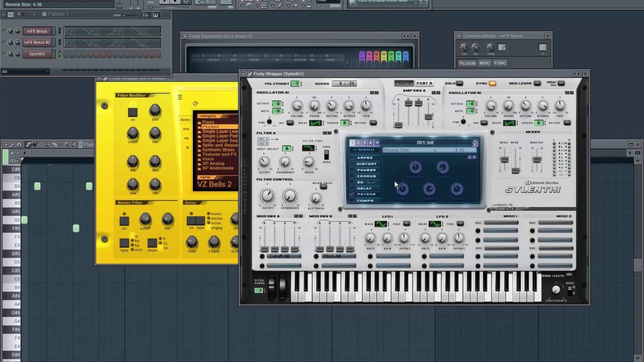Click the preset 001: Init arrow stepper
Viewport: 644px width, 362px height.
point(474,143)
